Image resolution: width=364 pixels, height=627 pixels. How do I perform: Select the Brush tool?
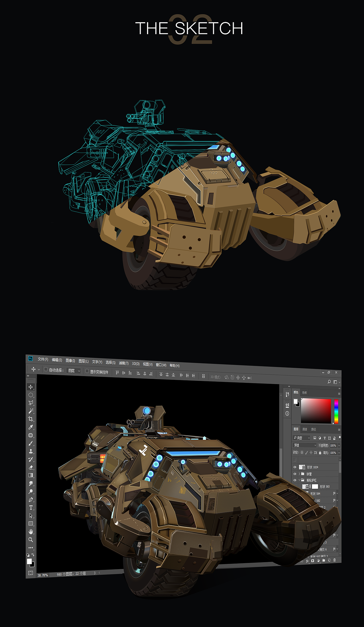pos(31,443)
